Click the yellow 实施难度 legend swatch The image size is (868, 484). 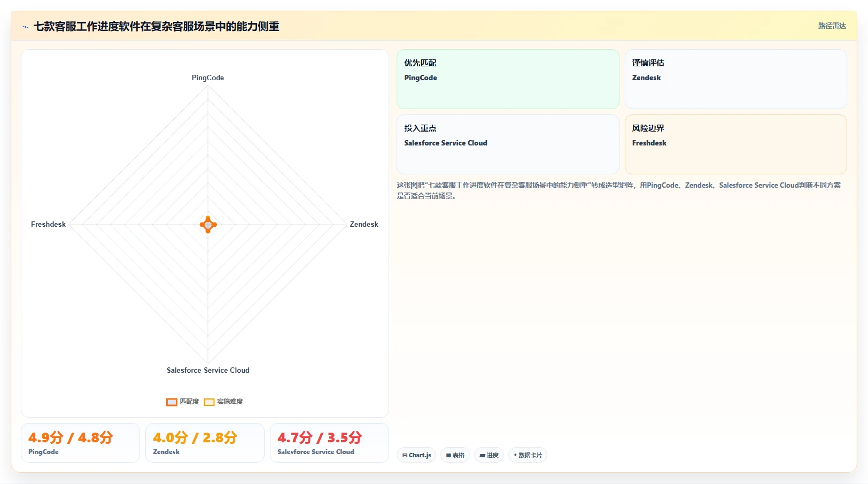[x=209, y=402]
